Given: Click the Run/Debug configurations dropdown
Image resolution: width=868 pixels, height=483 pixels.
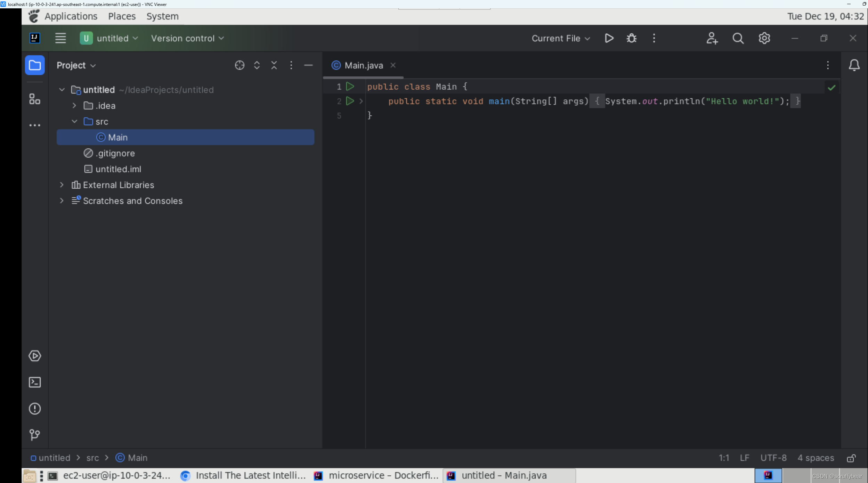Looking at the screenshot, I should (x=559, y=38).
